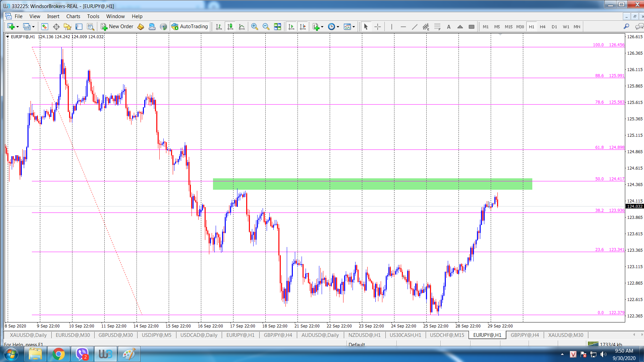This screenshot has width=644, height=362.
Task: Open the Help menu
Action: coord(137,16)
